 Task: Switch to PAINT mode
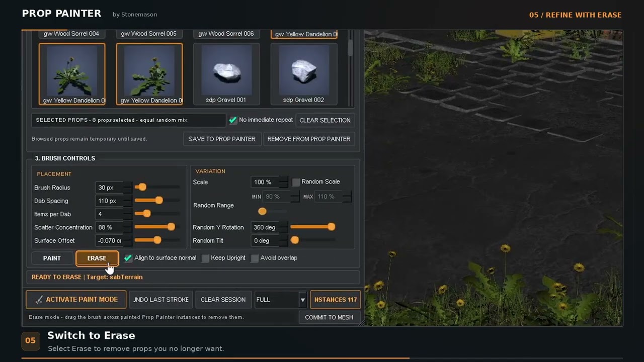point(52,258)
